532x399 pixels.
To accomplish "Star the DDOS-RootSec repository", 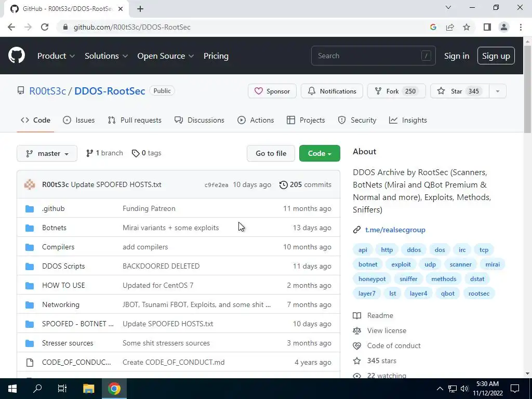I will click(x=460, y=91).
